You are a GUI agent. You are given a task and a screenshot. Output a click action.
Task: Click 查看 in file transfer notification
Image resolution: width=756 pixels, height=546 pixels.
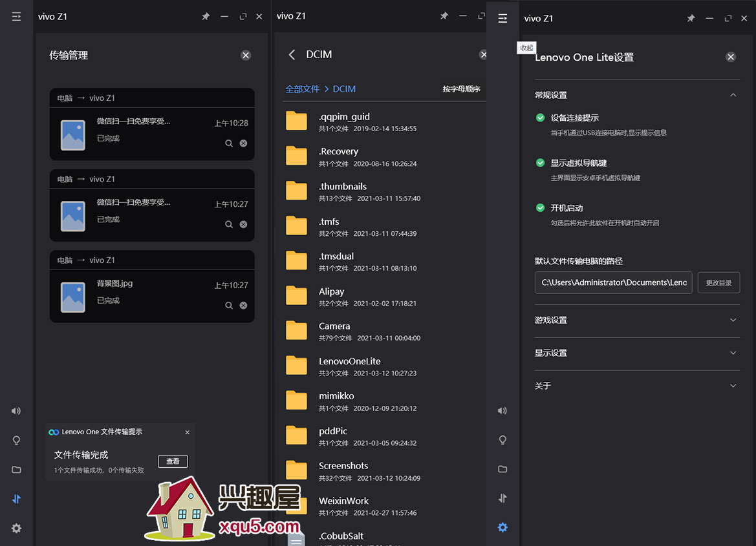point(173,461)
